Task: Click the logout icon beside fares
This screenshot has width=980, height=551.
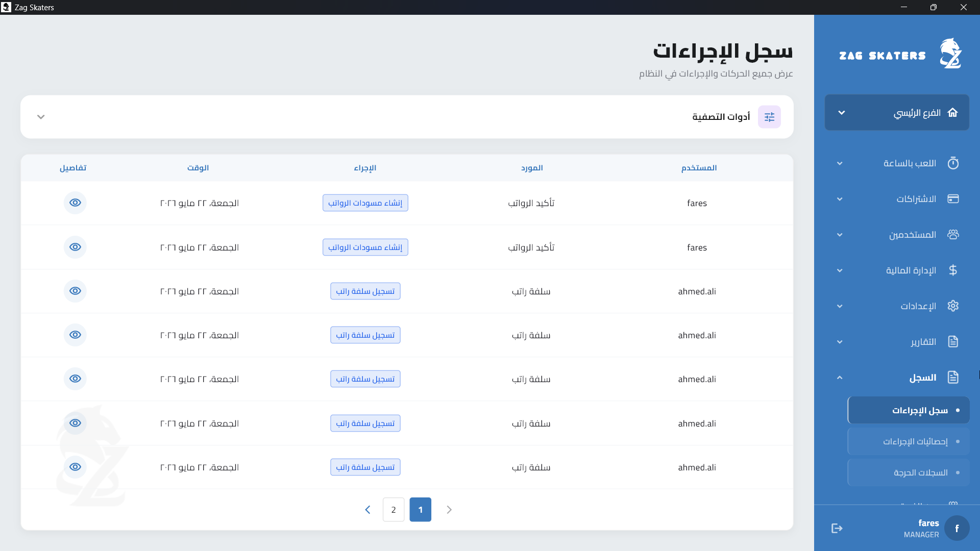Action: click(x=837, y=528)
